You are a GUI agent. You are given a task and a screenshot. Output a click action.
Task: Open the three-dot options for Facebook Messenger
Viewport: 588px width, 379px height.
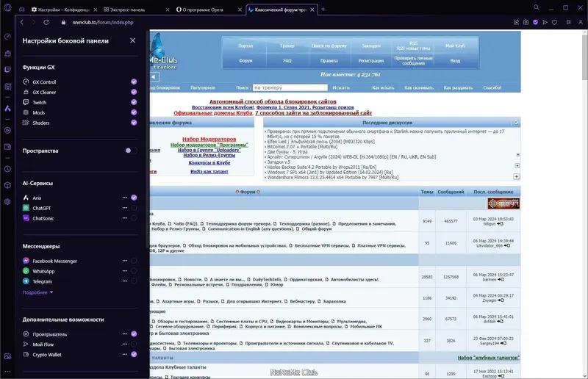click(x=125, y=261)
